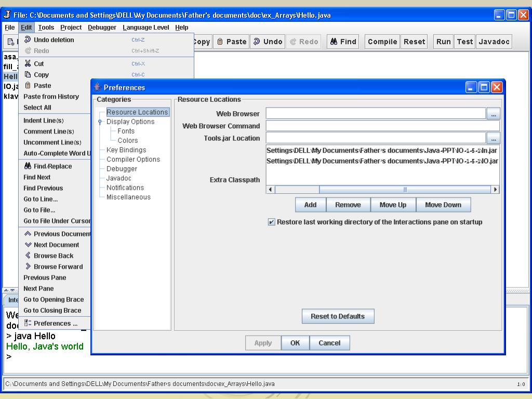532x399 pixels.
Task: Click the classpath horizontal scrollbar thumb
Action: (x=405, y=189)
